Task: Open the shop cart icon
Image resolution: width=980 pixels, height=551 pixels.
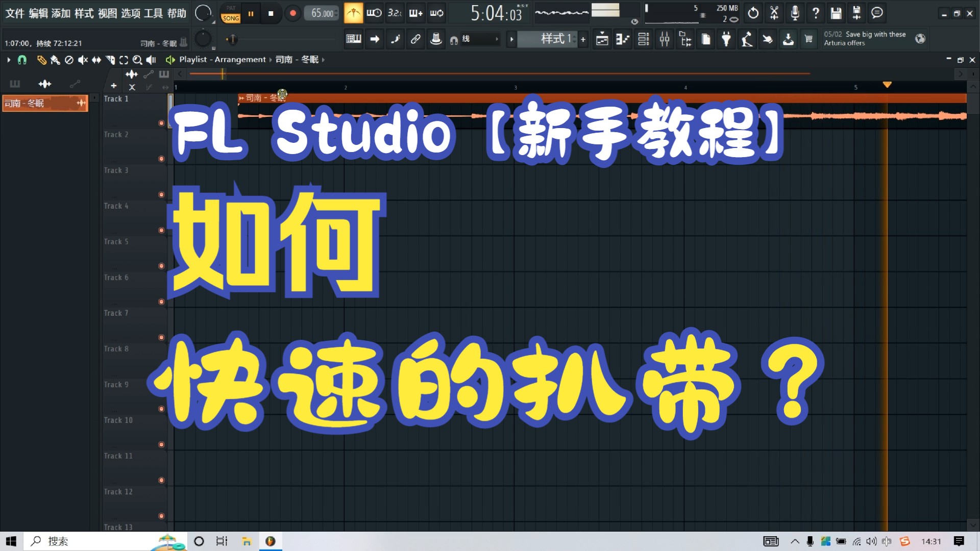Action: [808, 39]
